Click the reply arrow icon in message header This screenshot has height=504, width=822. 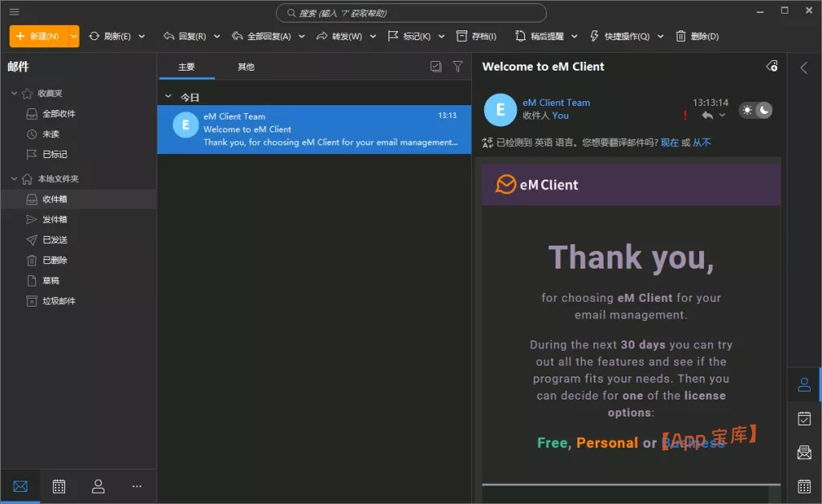click(x=706, y=116)
